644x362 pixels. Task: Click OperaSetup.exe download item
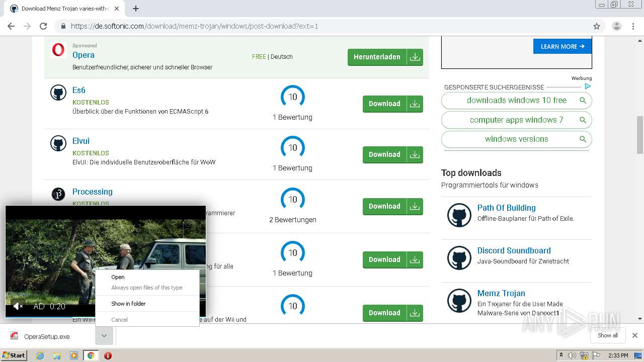(x=48, y=336)
